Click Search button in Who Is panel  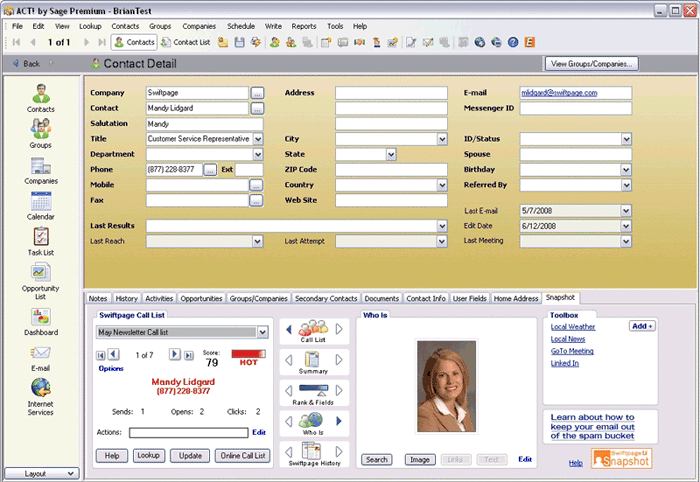[x=376, y=460]
